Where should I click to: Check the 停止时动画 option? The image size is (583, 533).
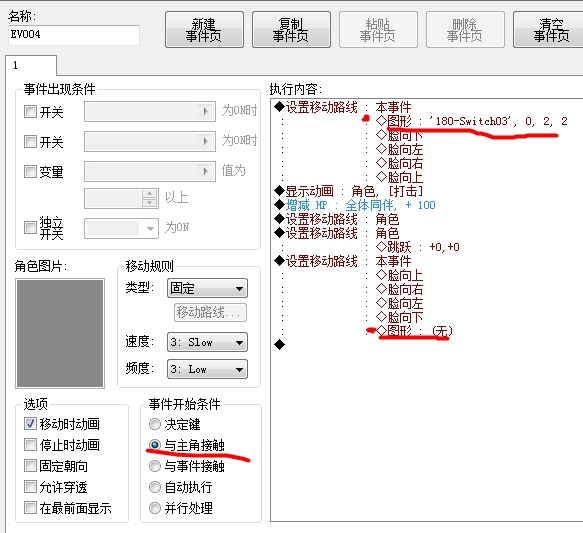click(30, 445)
